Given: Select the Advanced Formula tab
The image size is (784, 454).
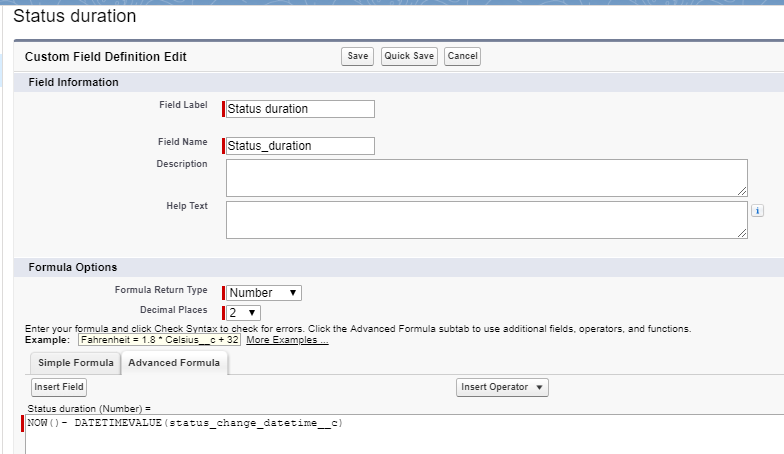Looking at the screenshot, I should [174, 363].
